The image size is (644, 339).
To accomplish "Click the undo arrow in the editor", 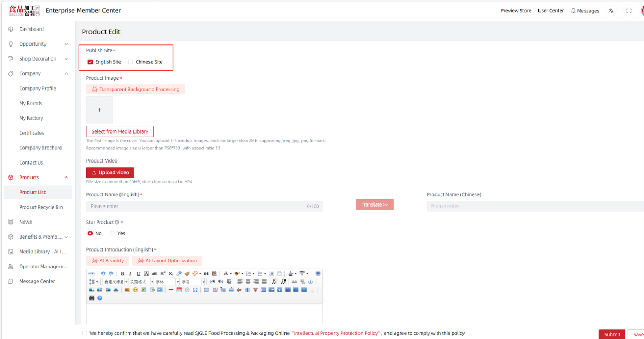I will 103,273.
